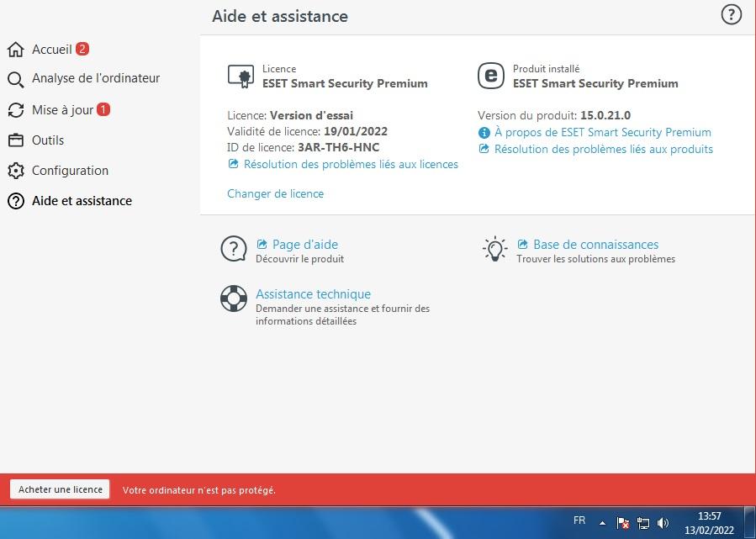
Task: Click the Assistance technique link
Action: (314, 294)
